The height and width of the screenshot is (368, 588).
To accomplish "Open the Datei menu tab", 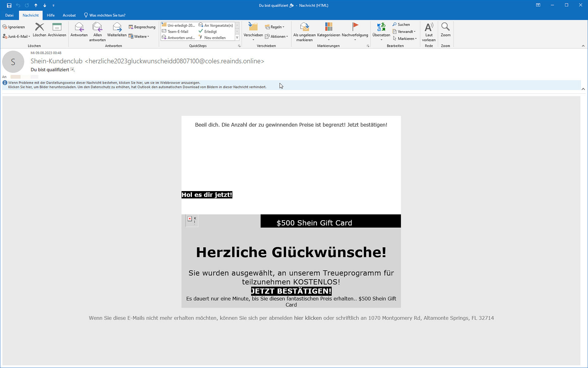I will point(9,15).
